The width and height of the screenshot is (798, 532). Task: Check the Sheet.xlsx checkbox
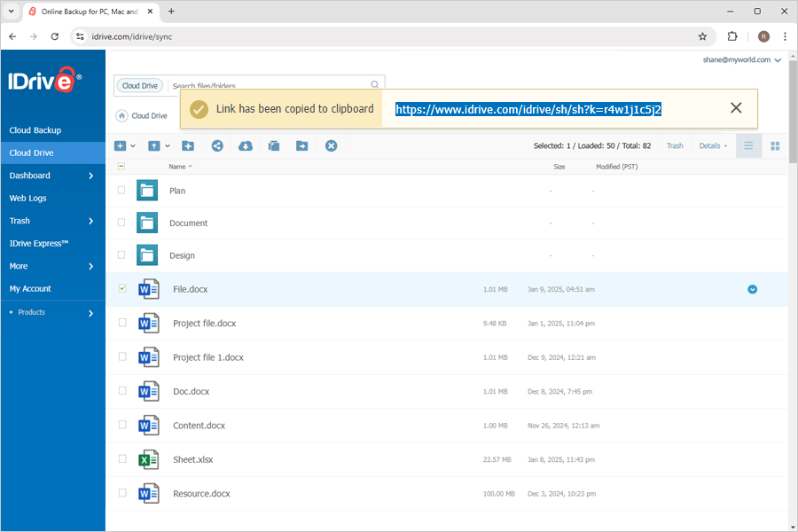pos(122,458)
